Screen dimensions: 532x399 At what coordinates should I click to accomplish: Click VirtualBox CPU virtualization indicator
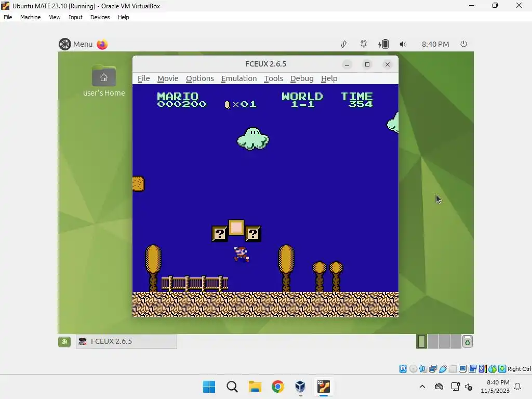[483, 368]
